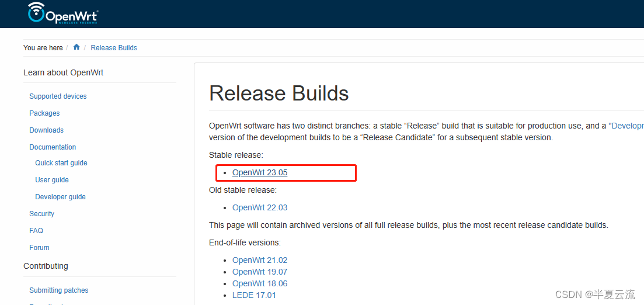Viewport: 644px width, 305px height.
Task: Click the 'End-of-life versions:' label
Action: point(245,242)
